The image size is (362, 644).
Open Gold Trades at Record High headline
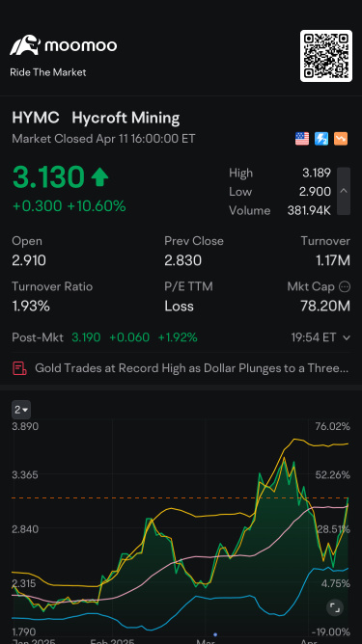192,368
